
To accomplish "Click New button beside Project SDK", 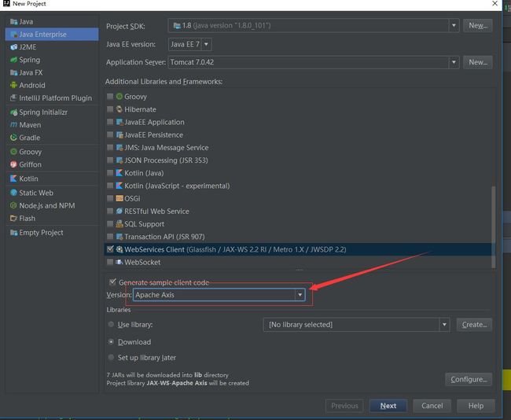I will (478, 25).
